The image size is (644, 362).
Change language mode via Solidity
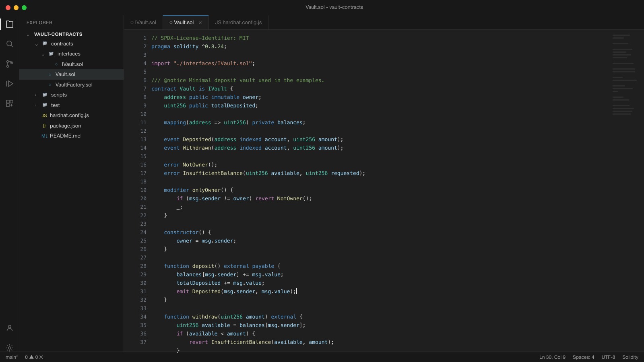[630, 357]
